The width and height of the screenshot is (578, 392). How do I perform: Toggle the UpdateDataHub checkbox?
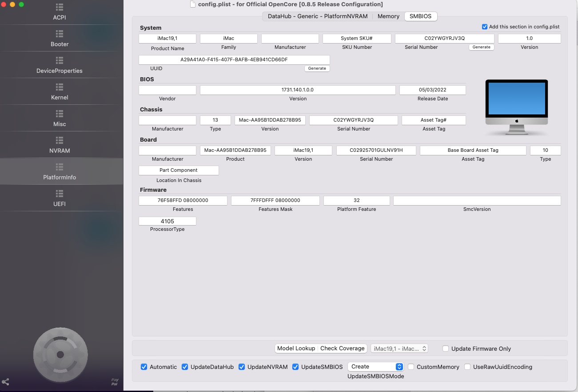[x=185, y=367]
